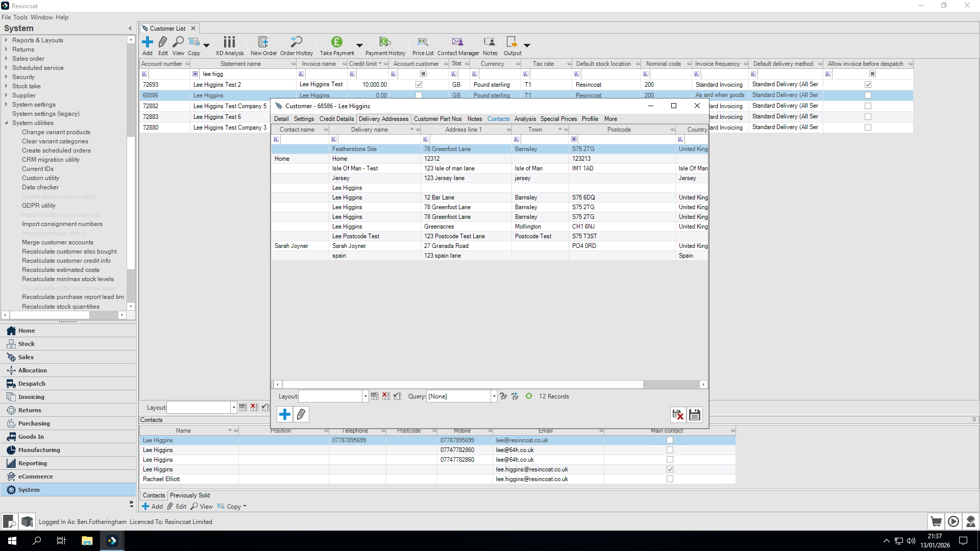
Task: Open the Take Payment tool
Action: pos(336,45)
